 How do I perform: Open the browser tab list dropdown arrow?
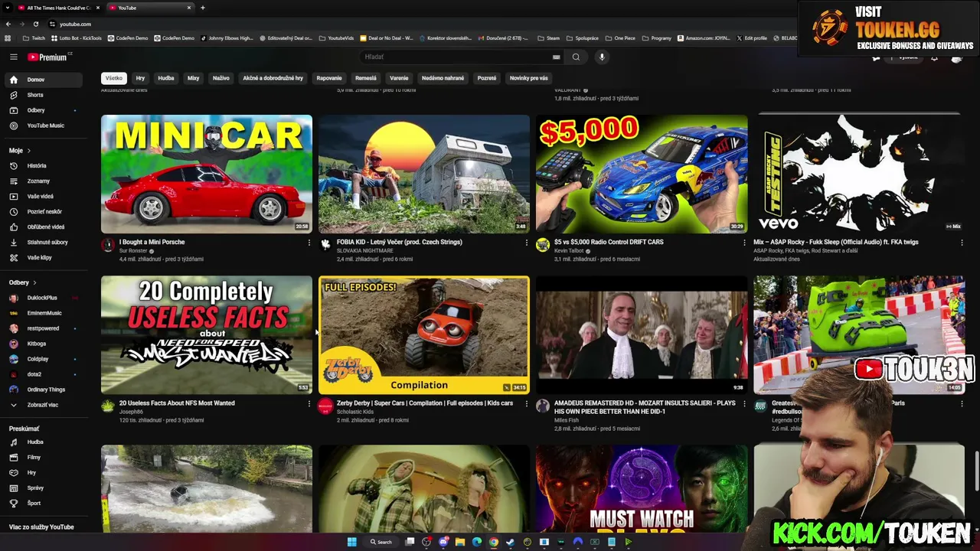[7, 8]
